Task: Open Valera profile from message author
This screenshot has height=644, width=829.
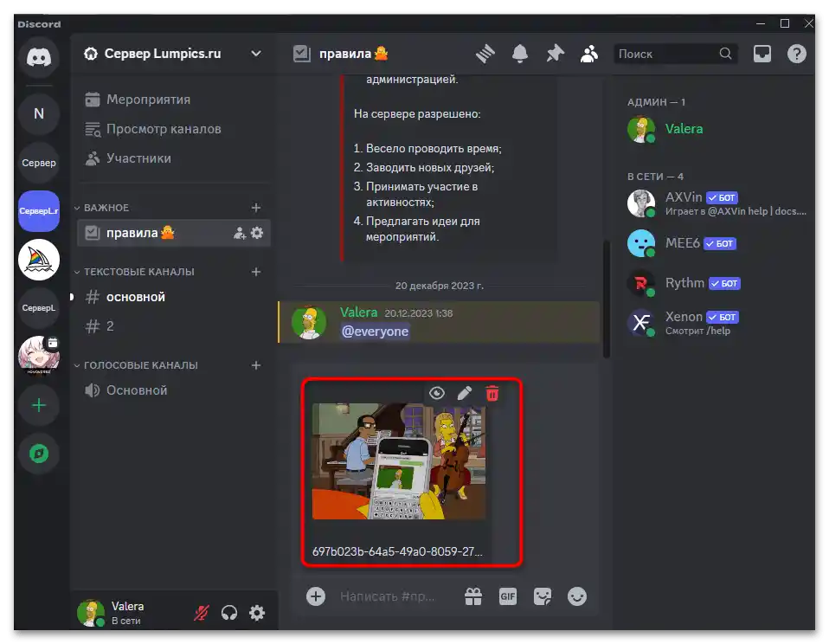Action: (358, 312)
